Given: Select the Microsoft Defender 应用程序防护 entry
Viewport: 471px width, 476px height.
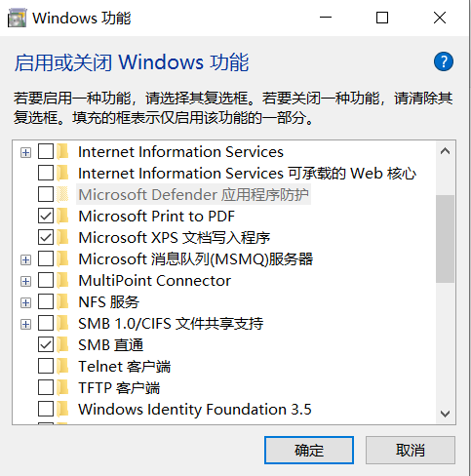Looking at the screenshot, I should 193,195.
